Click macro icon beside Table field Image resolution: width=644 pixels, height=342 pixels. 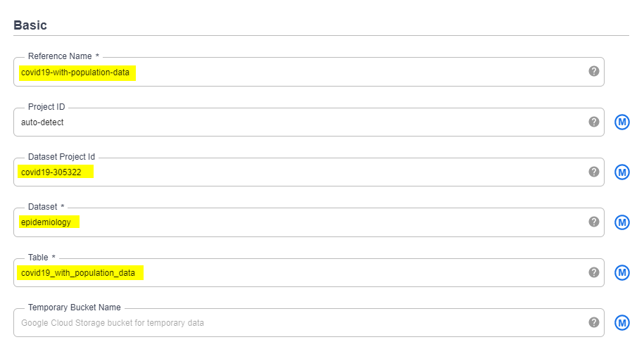[622, 272]
